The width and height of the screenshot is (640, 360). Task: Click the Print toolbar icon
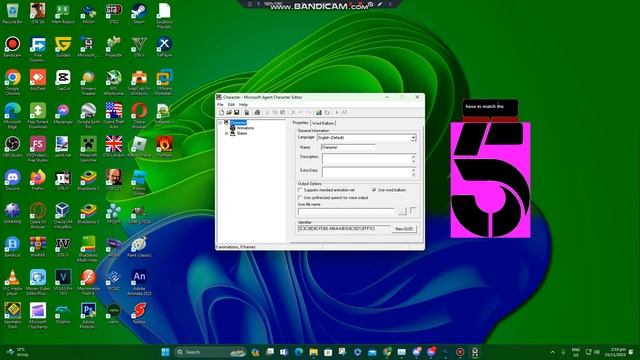pos(257,113)
